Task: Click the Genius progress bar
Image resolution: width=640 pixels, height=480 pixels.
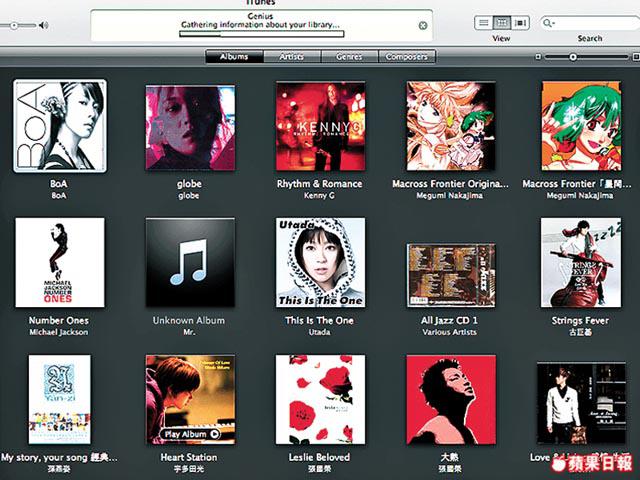Action: pyautogui.click(x=262, y=34)
